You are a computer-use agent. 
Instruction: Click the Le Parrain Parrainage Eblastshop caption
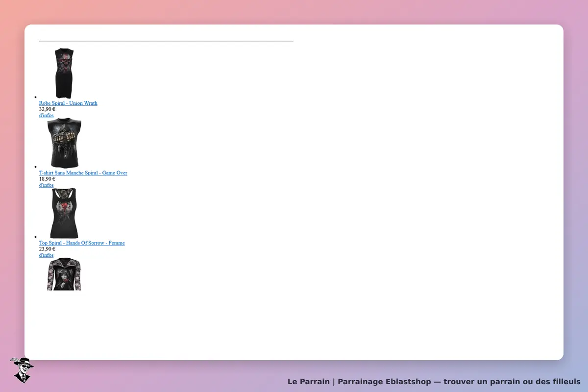pos(434,382)
